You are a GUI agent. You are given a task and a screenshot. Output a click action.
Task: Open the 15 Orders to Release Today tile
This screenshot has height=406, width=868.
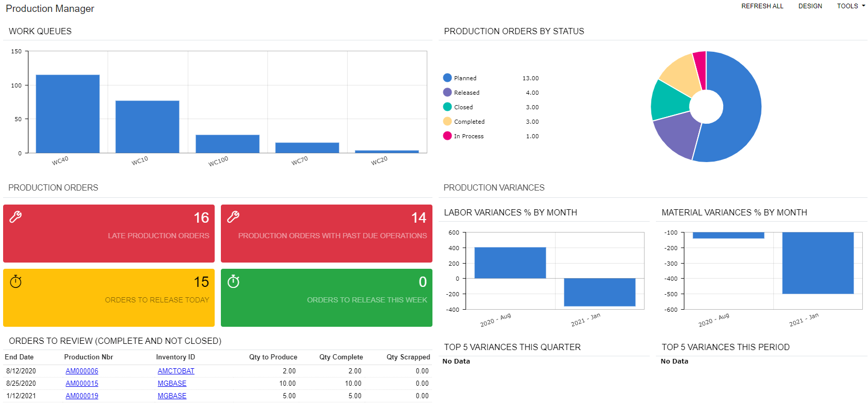109,298
